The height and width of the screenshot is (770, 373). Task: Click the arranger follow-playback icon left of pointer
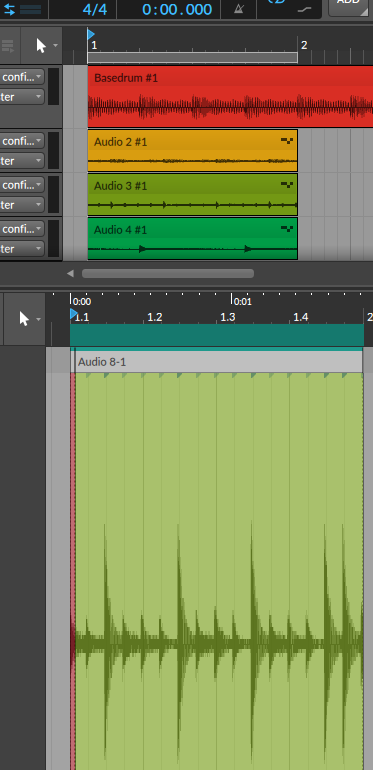(x=8, y=46)
